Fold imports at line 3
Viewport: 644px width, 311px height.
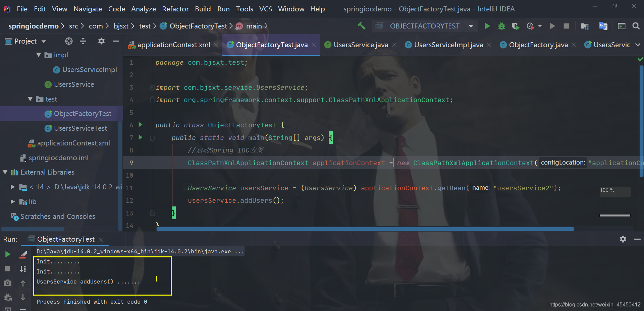click(x=152, y=87)
